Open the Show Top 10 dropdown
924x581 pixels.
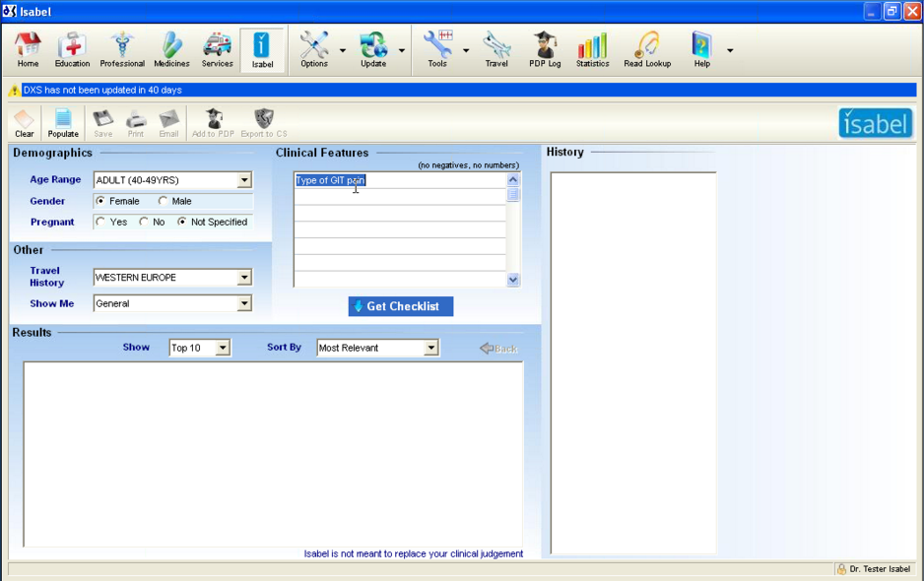[223, 348]
